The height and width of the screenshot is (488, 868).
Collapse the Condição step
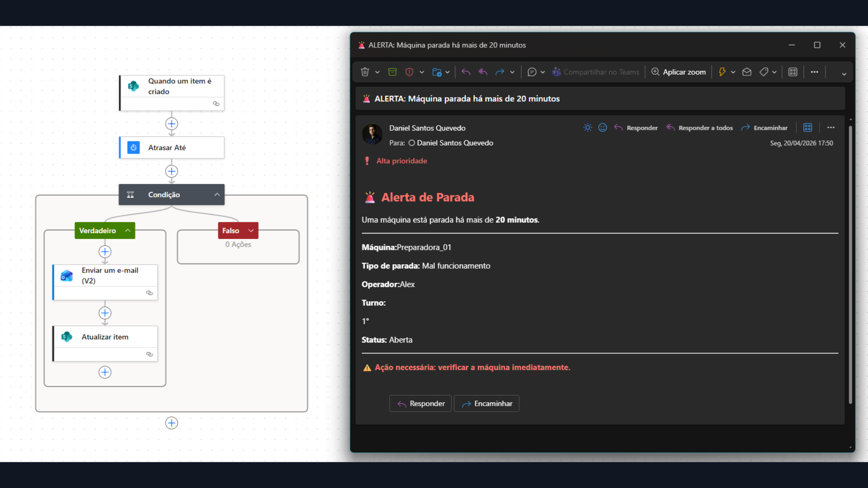point(216,194)
